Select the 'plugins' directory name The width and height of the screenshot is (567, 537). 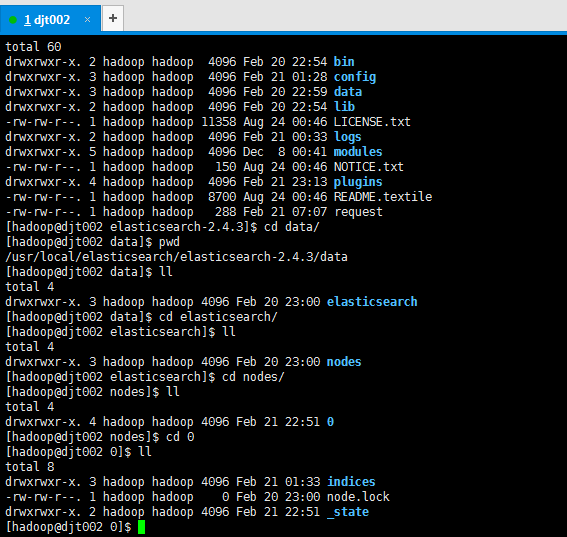[358, 182]
